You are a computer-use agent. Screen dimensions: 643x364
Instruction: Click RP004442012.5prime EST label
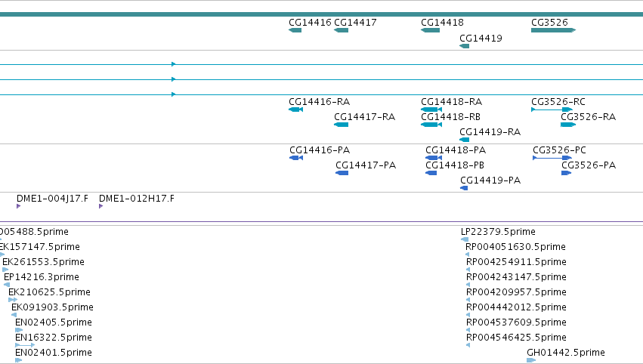[x=516, y=307]
